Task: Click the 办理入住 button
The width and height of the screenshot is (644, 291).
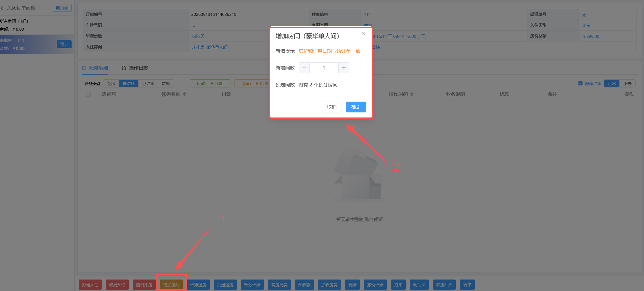Action: click(x=90, y=285)
